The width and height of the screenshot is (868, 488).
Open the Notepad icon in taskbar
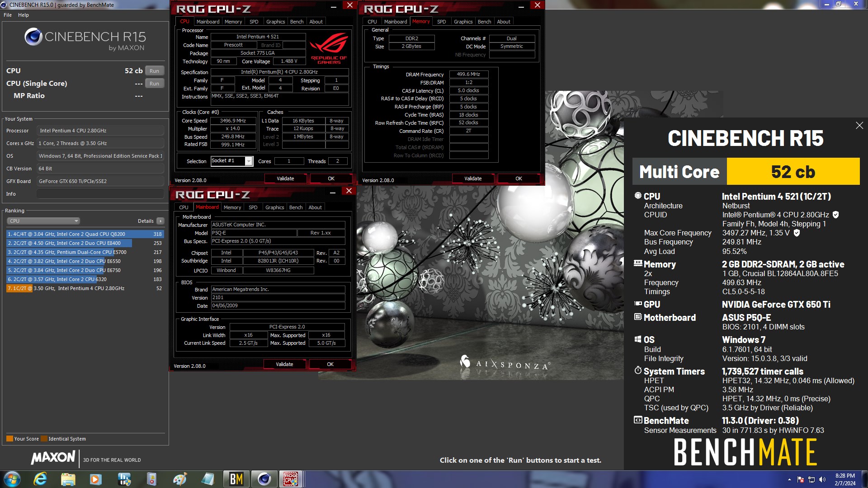click(208, 479)
